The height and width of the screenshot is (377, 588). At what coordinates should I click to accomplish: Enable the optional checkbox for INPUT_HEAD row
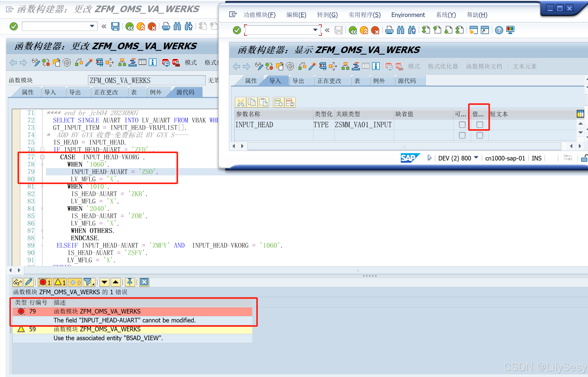462,125
